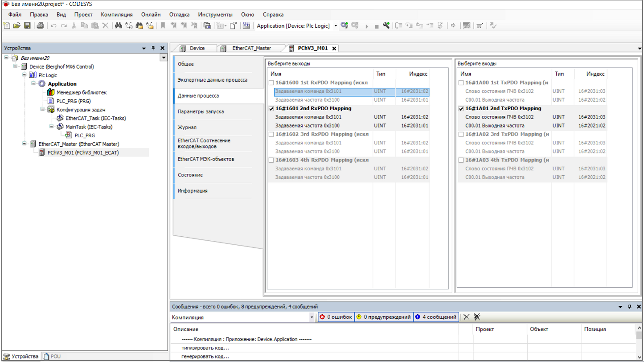Enable 16#1A03 4th TxPDO Mapping checkbox
The height and width of the screenshot is (362, 644).
pyautogui.click(x=461, y=160)
